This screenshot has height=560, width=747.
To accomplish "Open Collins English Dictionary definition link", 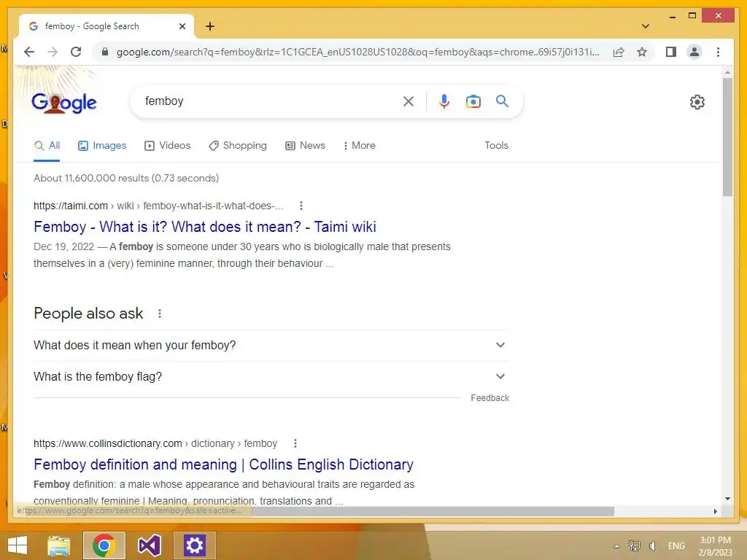I will point(223,464).
